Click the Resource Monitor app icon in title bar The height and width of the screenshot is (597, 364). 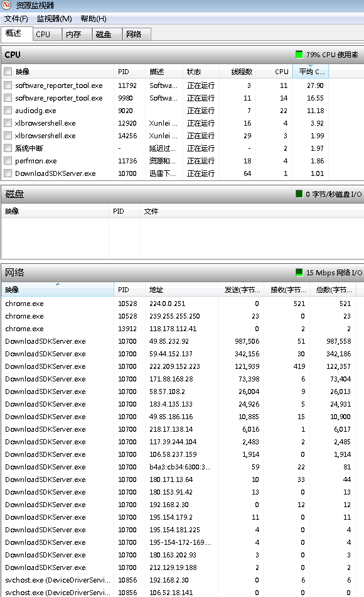[6, 5]
